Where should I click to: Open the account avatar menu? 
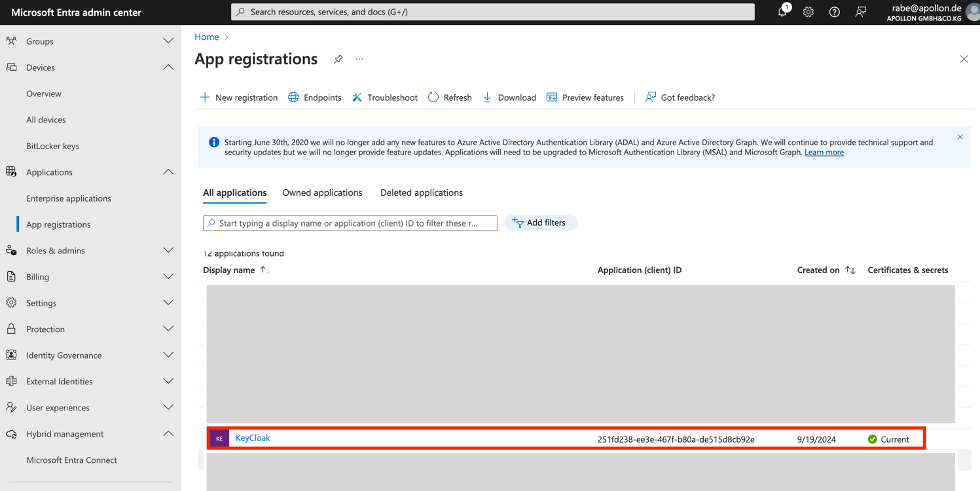click(973, 12)
